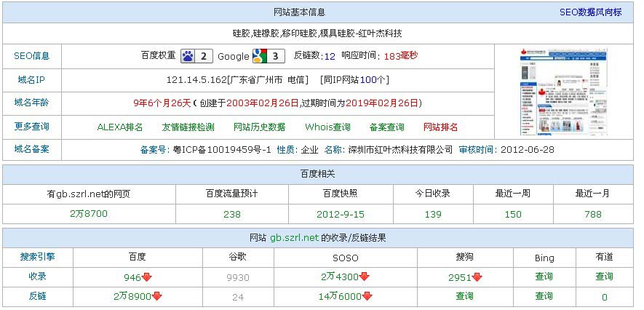
Task: Click 搜狗 查询 in 反链 row
Action: pos(464,296)
